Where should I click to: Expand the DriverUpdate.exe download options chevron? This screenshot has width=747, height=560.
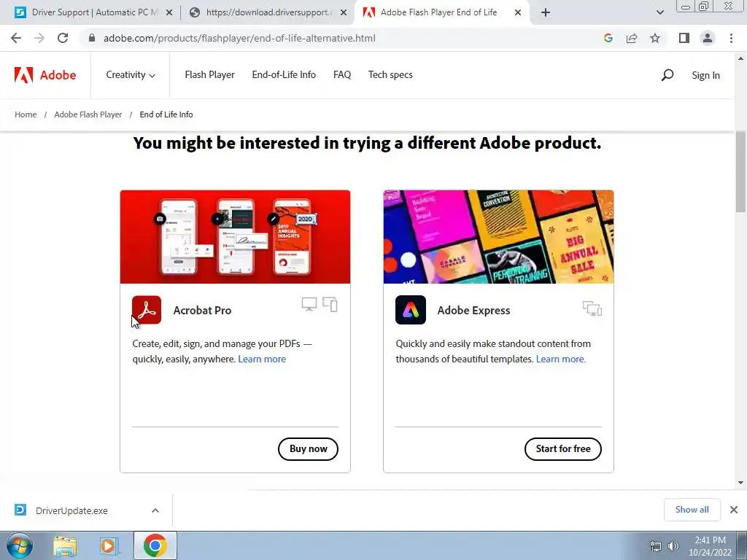[x=155, y=510]
